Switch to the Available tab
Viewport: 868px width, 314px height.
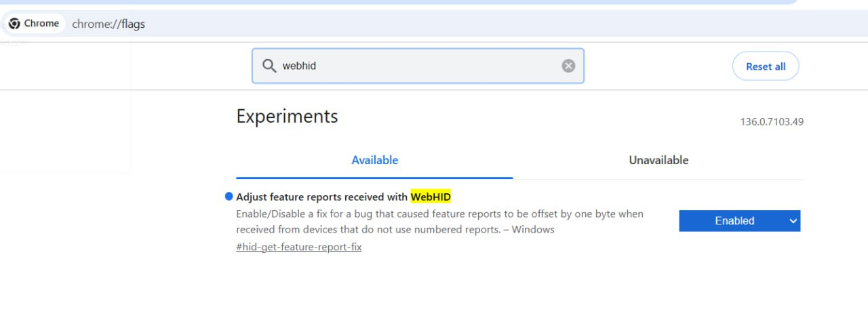374,160
